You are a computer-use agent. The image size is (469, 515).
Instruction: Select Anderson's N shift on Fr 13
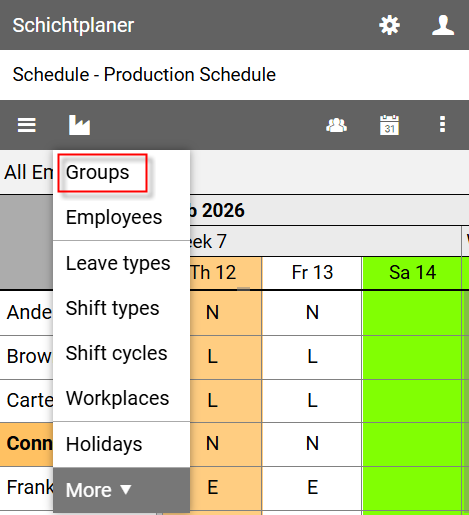coord(312,313)
